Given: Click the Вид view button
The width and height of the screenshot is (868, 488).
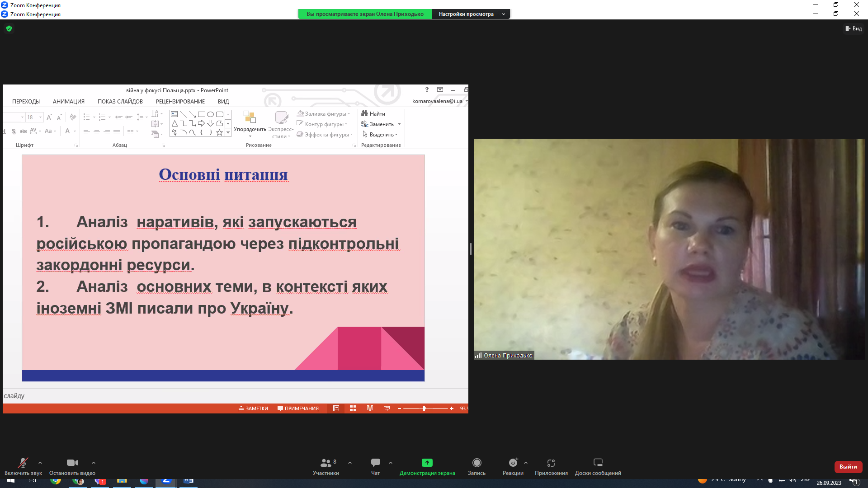Looking at the screenshot, I should tap(854, 28).
